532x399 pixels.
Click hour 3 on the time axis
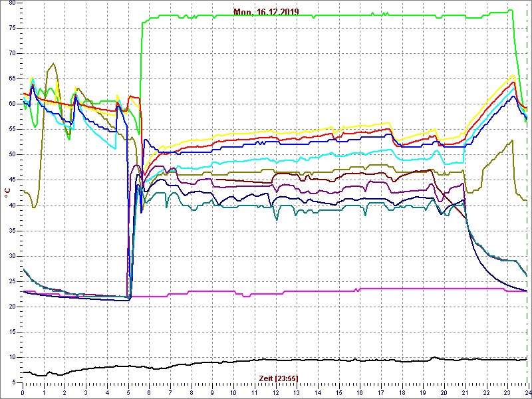[x=86, y=392]
